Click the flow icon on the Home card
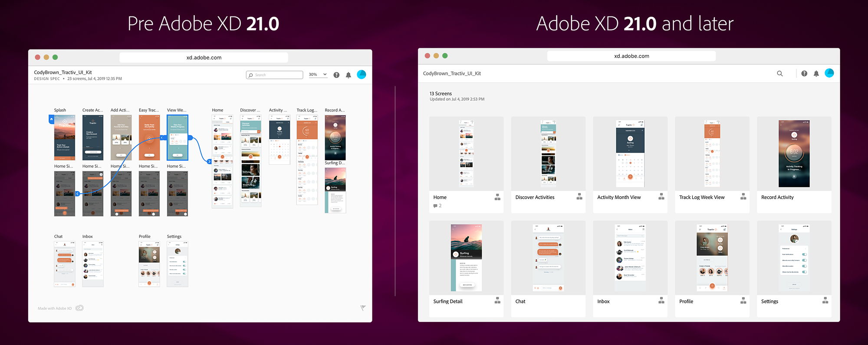This screenshot has width=868, height=345. click(497, 197)
